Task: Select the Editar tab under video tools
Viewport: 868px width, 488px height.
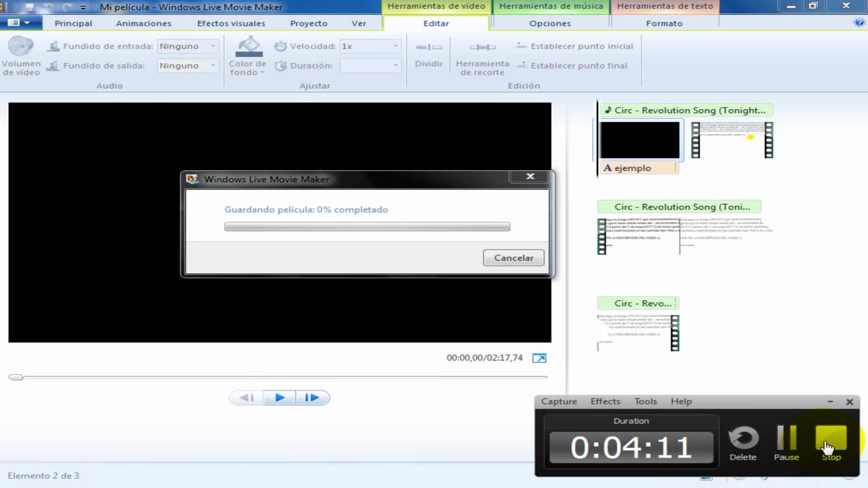Action: point(436,23)
